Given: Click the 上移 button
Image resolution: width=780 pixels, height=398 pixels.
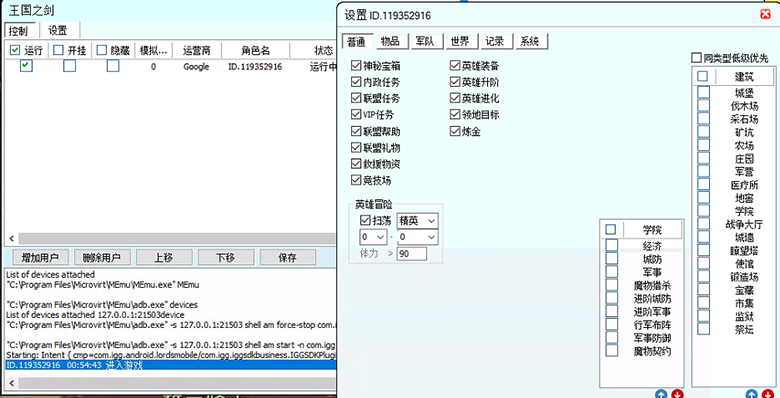Looking at the screenshot, I should pyautogui.click(x=164, y=258).
